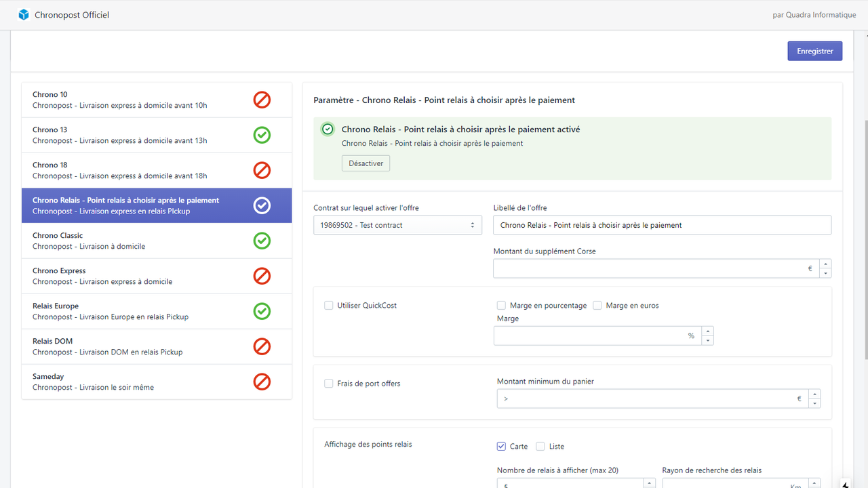Decrease Montant minimum du panier value
Image resolution: width=868 pixels, height=488 pixels.
point(815,403)
